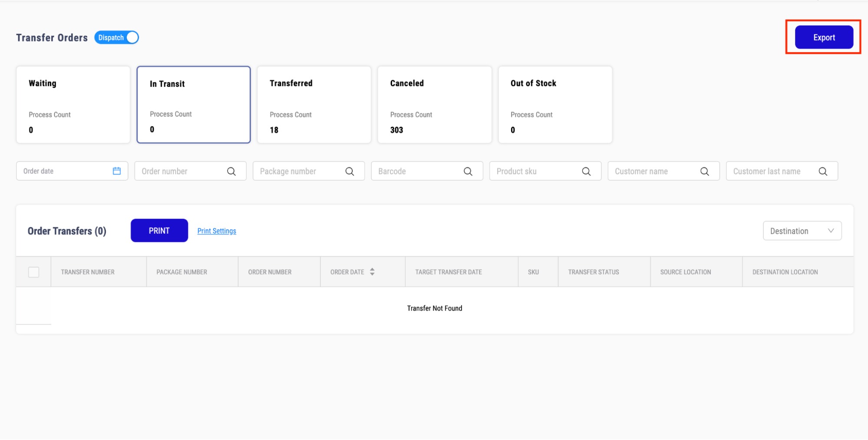Open the Print Settings link

(217, 231)
